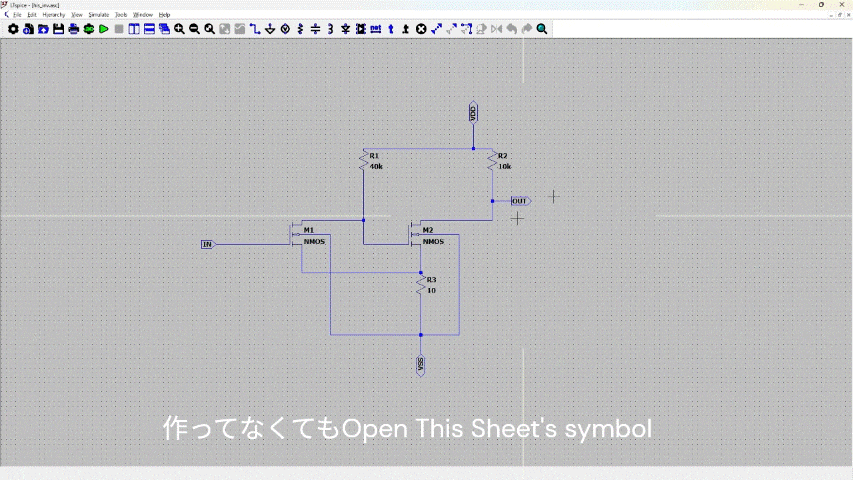
Task: Zoom in with the magnifier plus icon
Action: (179, 29)
